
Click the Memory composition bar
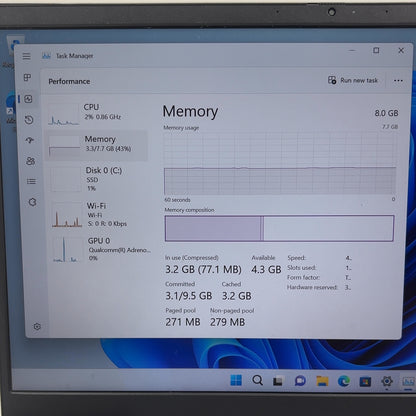(279, 228)
